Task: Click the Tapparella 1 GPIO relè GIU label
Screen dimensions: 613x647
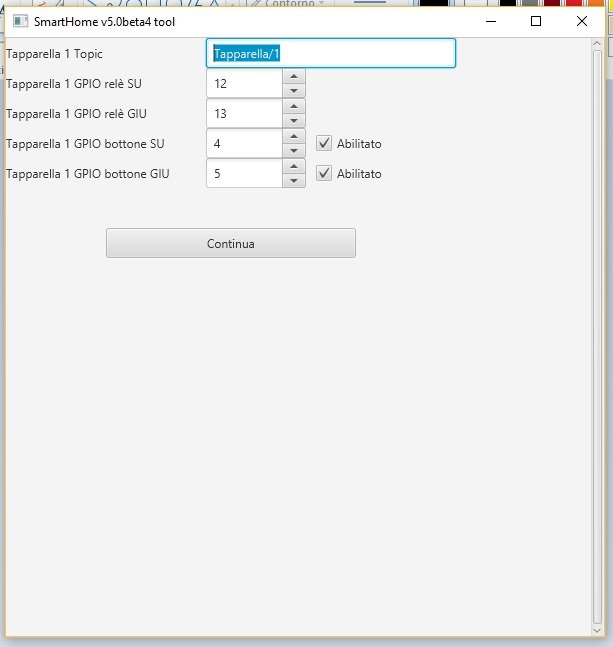Action: [76, 114]
